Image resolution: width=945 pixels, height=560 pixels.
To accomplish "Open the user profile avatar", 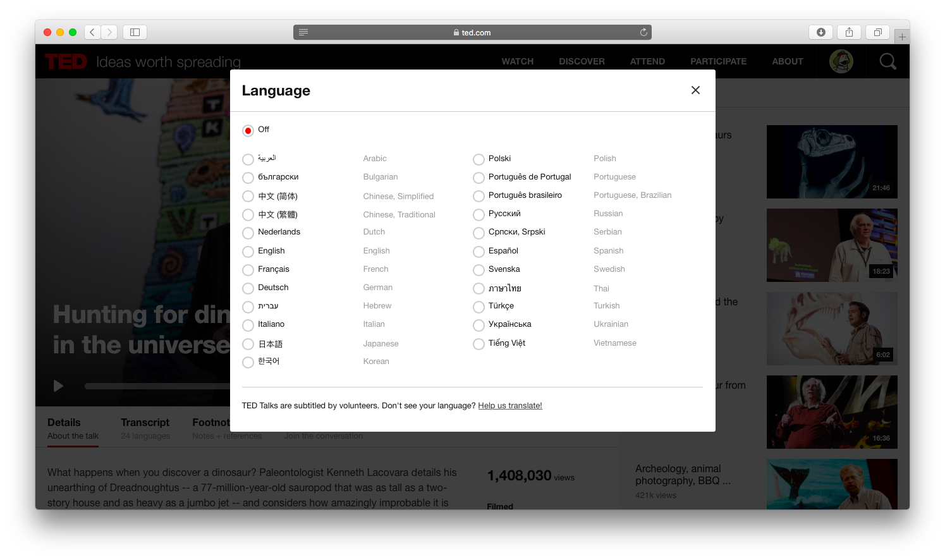I will (841, 61).
